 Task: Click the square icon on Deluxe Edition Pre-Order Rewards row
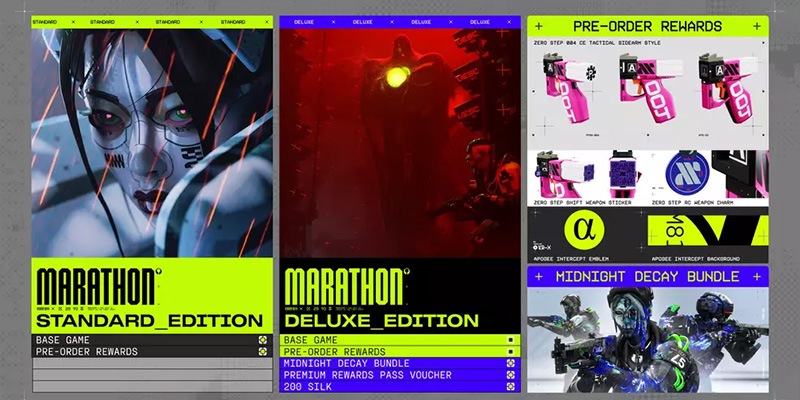pyautogui.click(x=510, y=352)
